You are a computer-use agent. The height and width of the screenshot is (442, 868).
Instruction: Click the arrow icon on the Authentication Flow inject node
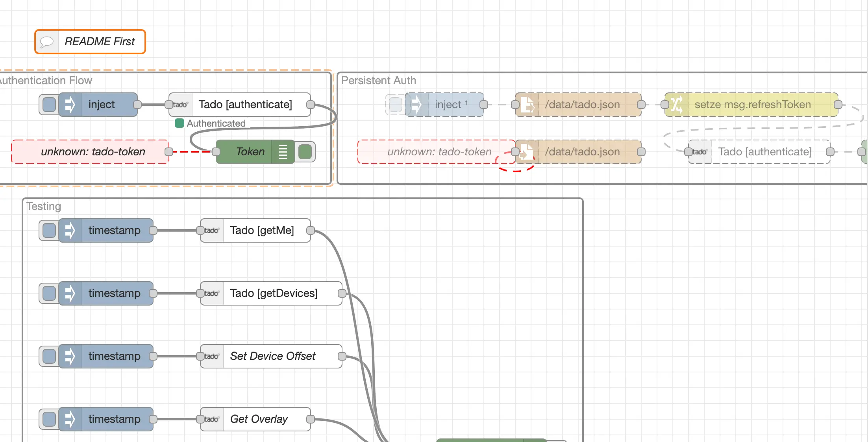70,105
